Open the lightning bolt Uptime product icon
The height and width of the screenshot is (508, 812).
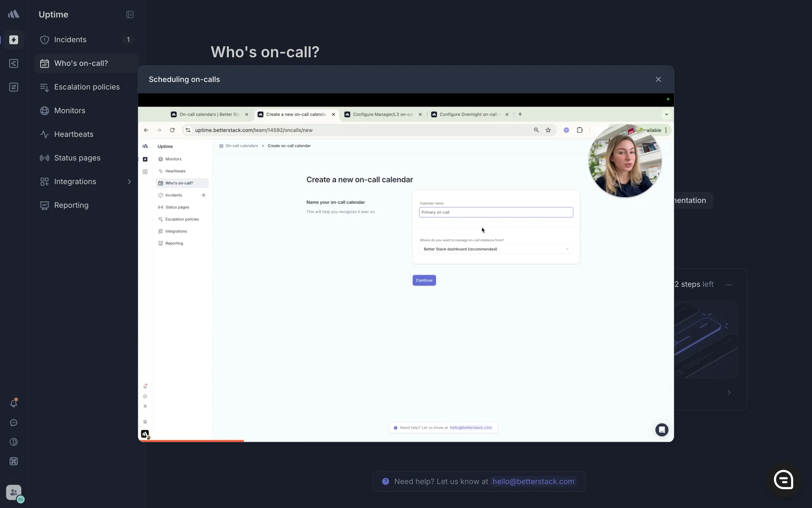[x=14, y=40]
